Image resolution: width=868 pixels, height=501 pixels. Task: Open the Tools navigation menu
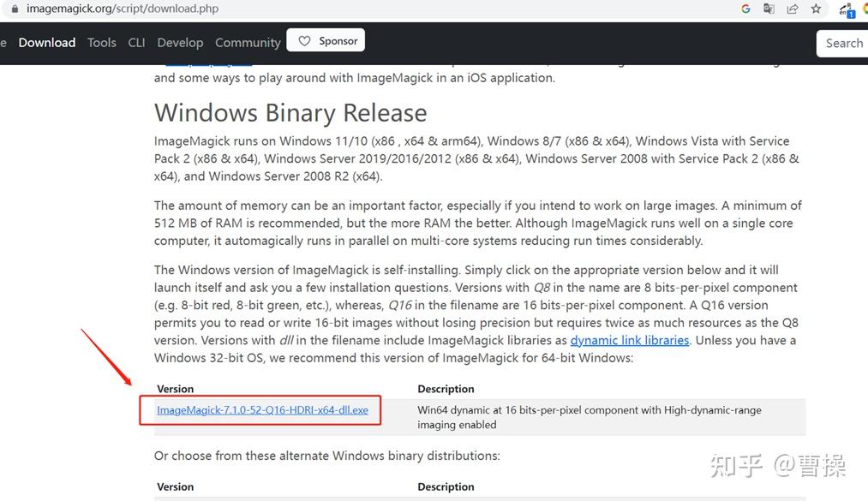(x=102, y=43)
